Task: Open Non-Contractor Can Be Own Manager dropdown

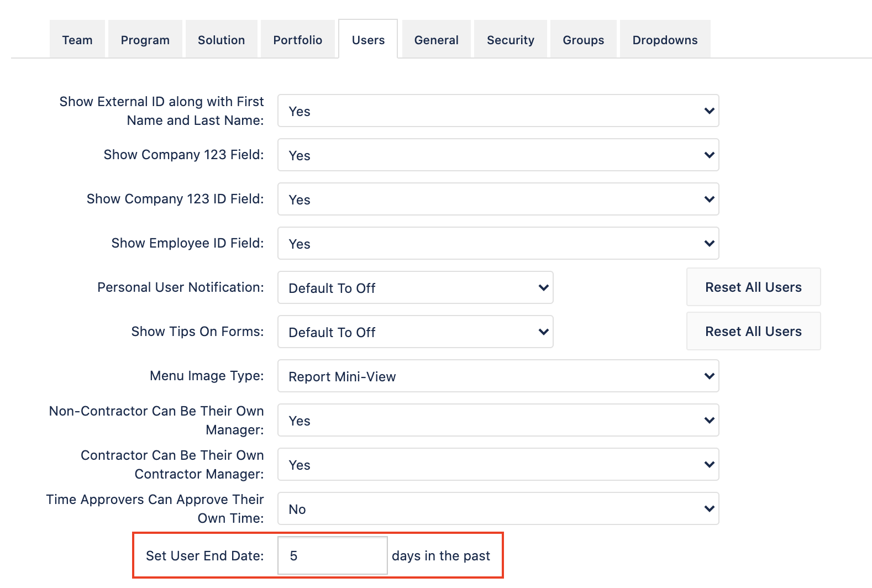Action: [498, 420]
